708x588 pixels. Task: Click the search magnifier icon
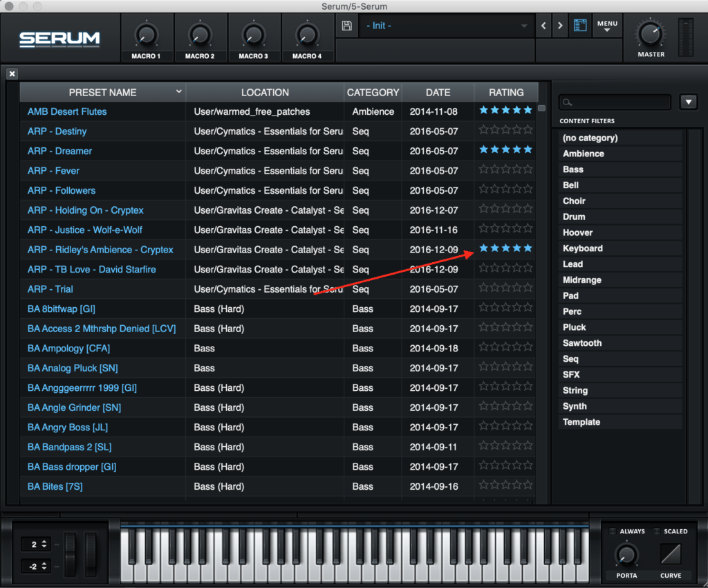(568, 102)
